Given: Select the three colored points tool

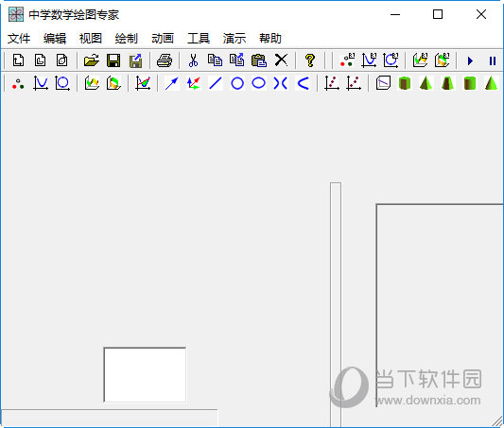Looking at the screenshot, I should [18, 83].
